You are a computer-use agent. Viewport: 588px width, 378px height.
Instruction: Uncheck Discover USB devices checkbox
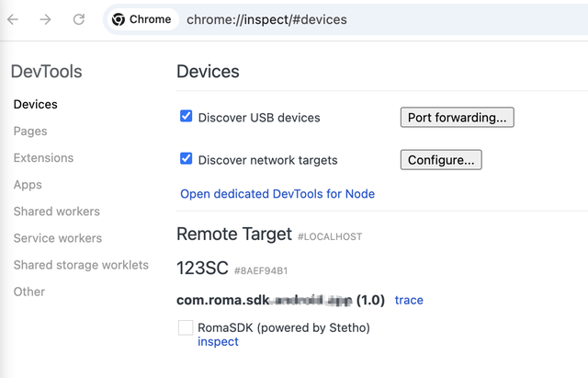tap(186, 117)
